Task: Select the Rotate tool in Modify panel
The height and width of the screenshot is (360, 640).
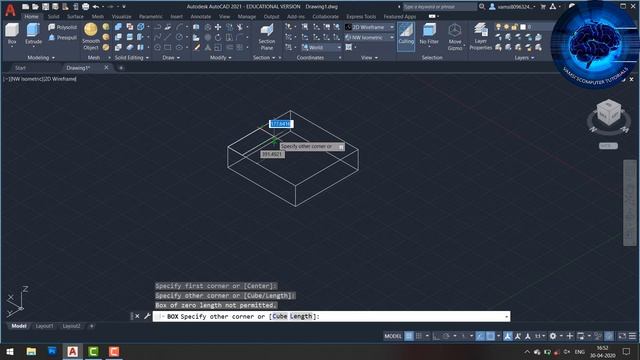Action: coord(218,38)
